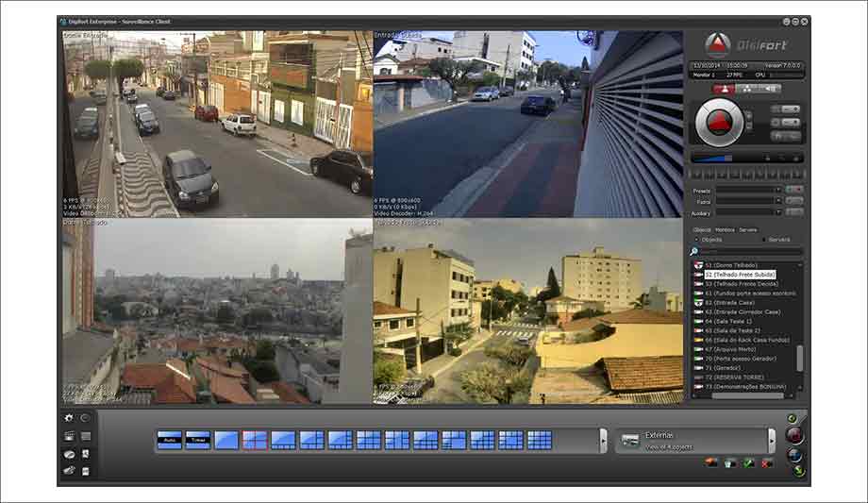This screenshot has width=868, height=503.
Task: Select the Objects radio button
Action: [x=696, y=240]
